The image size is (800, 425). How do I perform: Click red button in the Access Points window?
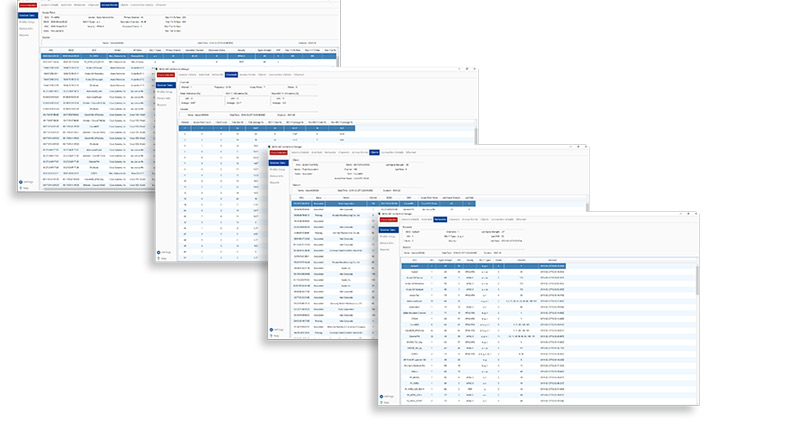click(x=28, y=5)
